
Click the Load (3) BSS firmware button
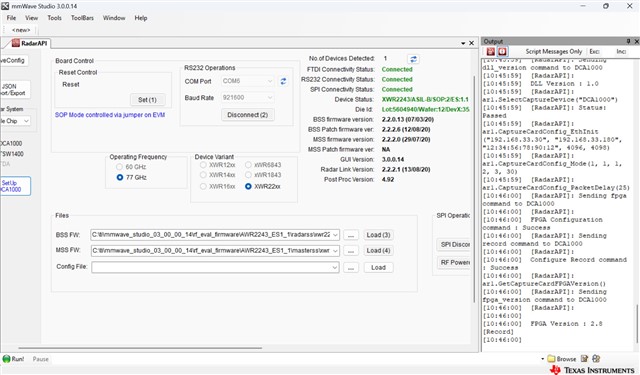378,235
